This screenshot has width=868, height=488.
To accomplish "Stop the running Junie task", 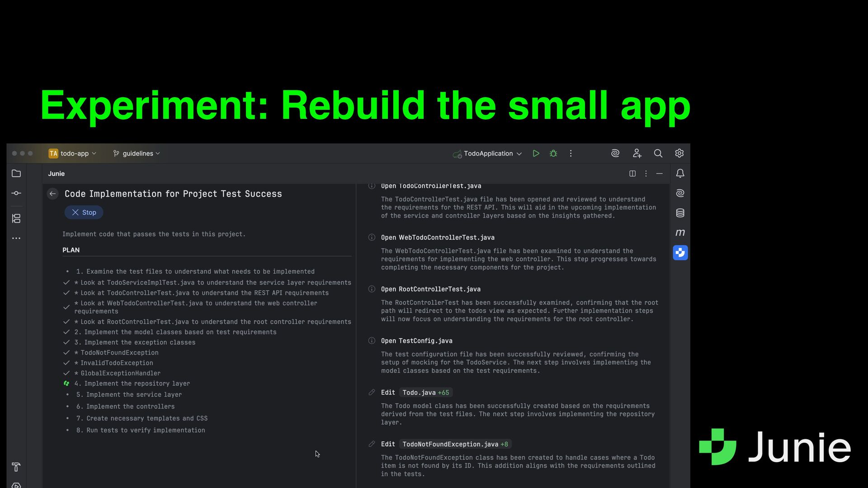I will [x=84, y=212].
